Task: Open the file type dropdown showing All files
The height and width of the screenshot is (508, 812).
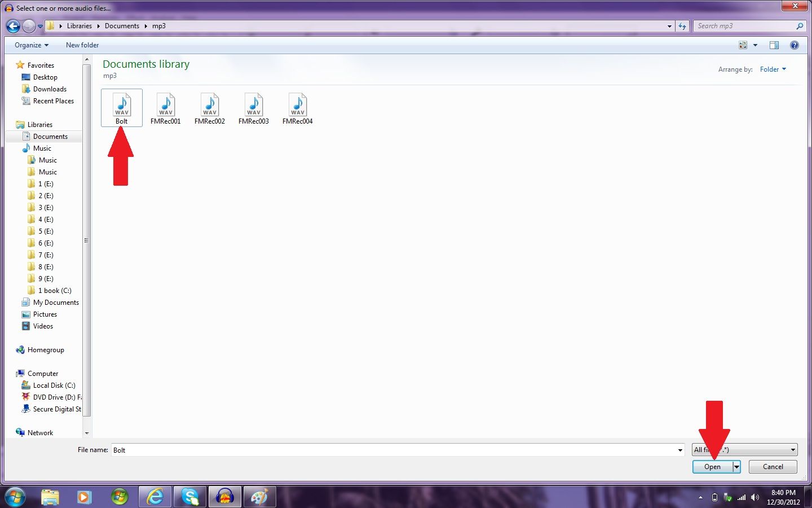Action: [x=792, y=450]
